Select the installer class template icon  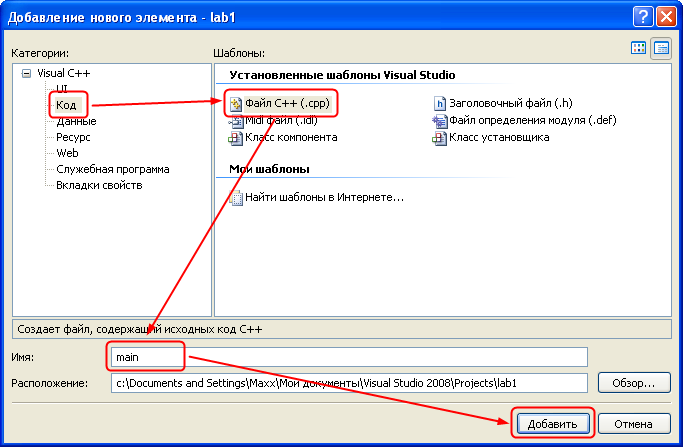point(440,138)
